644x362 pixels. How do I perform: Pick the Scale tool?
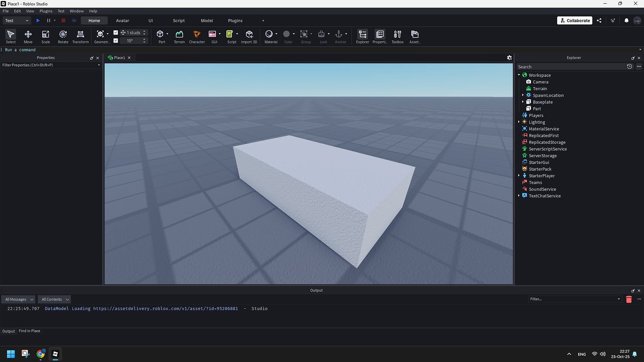pyautogui.click(x=46, y=36)
